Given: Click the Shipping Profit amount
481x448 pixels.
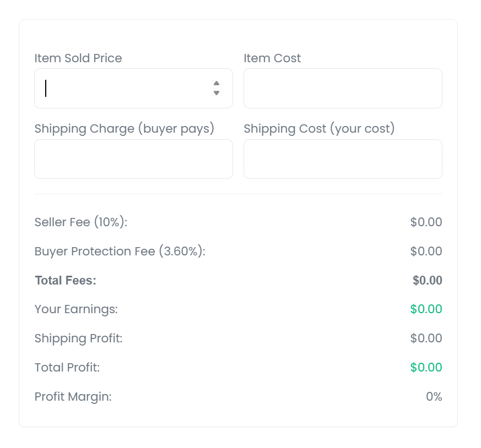Looking at the screenshot, I should (x=426, y=338).
